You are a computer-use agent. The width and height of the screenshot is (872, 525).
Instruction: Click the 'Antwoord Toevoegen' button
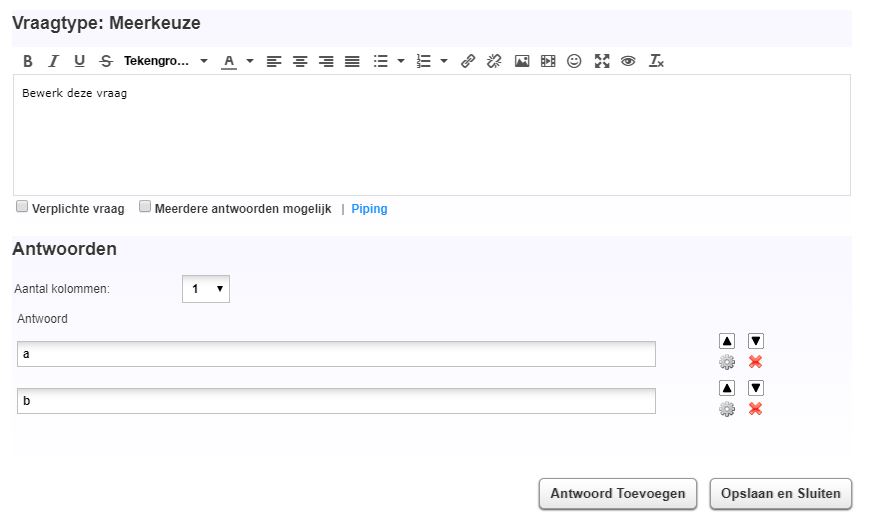[618, 493]
